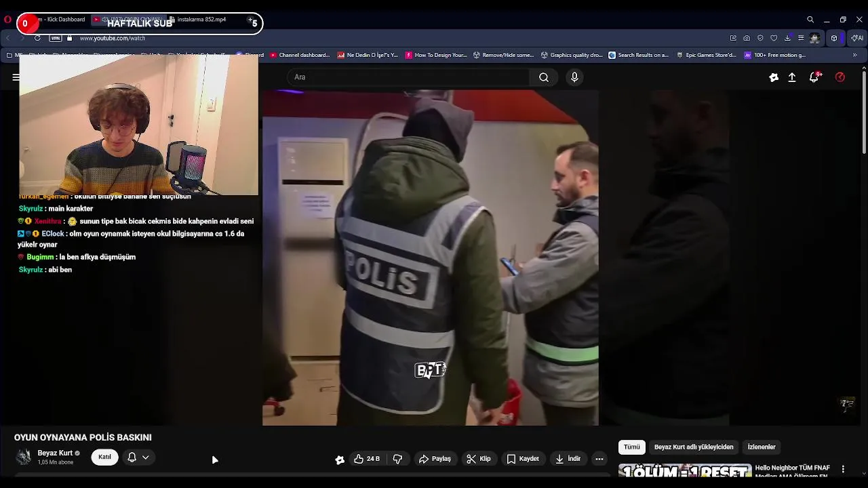Open the Ne Dedin O İşe? bookmark
868x488 pixels.
point(368,55)
